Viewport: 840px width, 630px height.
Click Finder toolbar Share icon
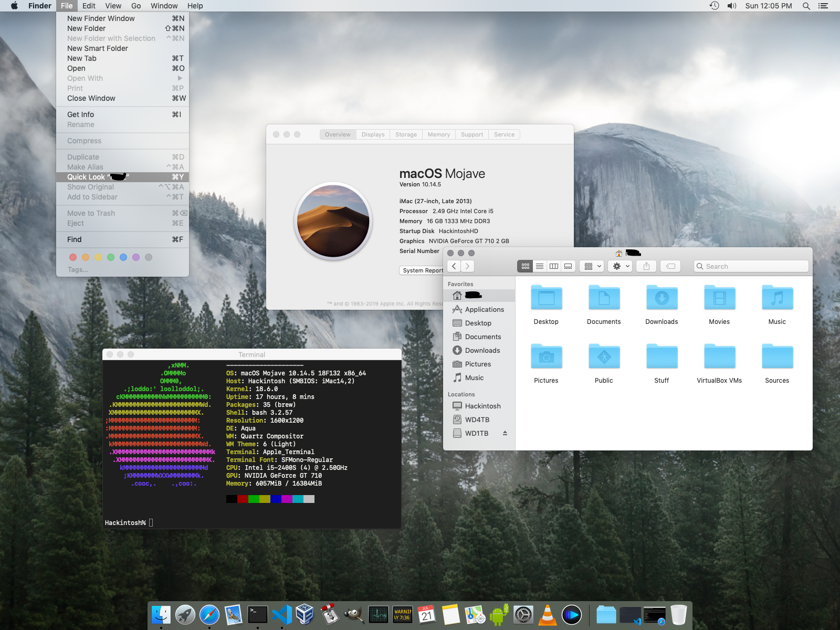(x=646, y=266)
